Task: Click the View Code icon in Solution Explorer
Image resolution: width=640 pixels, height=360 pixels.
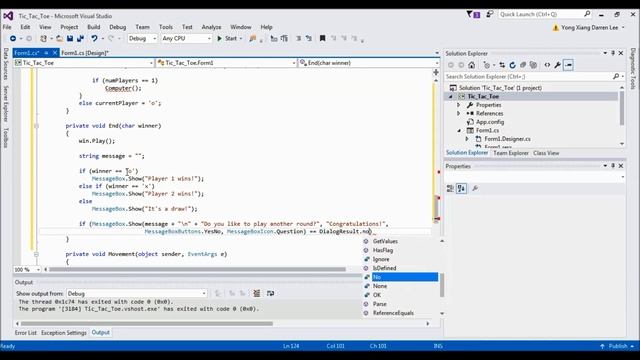Action: [x=547, y=65]
